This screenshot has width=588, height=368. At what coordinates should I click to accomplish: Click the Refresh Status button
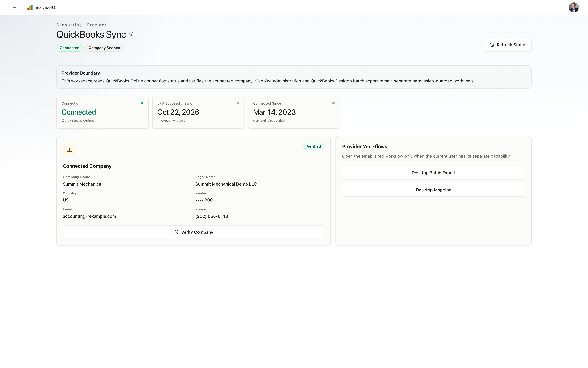coord(508,45)
